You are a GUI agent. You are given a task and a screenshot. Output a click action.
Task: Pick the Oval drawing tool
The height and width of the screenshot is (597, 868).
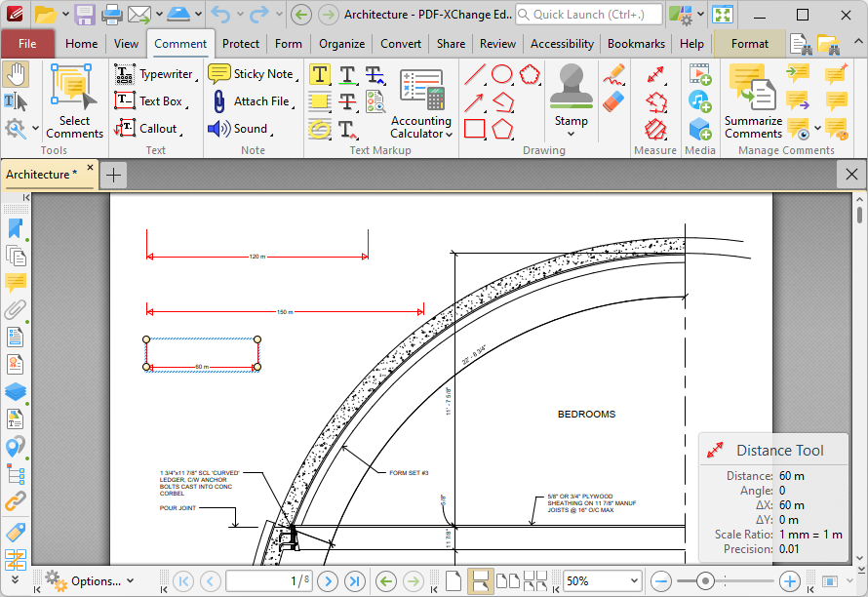502,74
